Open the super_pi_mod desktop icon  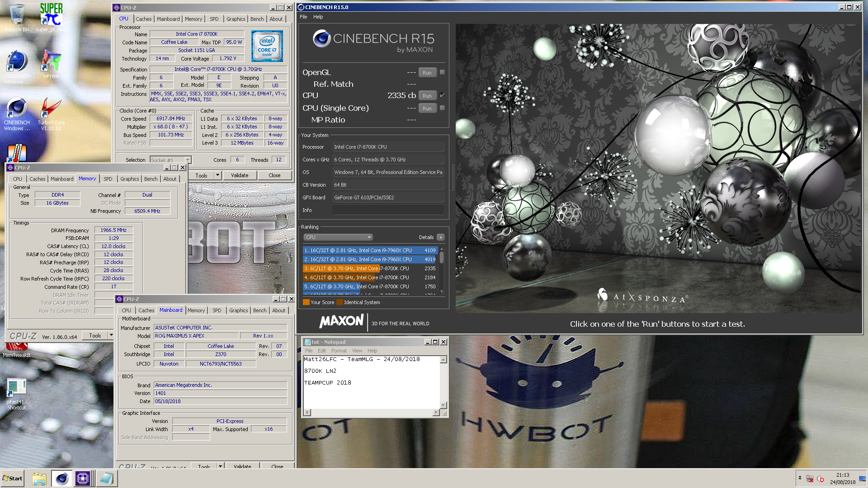coord(51,18)
